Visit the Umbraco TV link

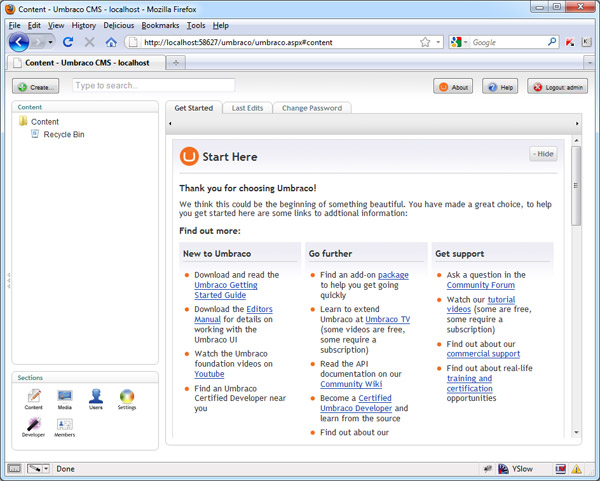(388, 319)
